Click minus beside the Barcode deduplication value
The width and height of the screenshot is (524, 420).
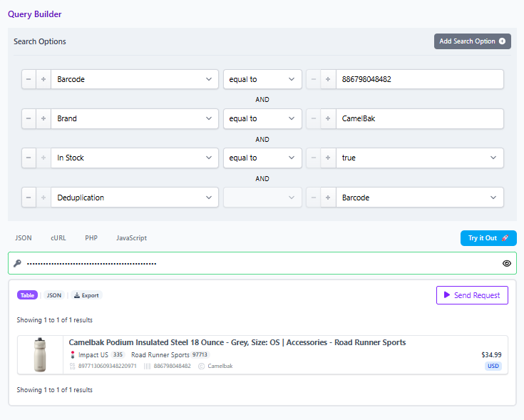click(x=314, y=198)
